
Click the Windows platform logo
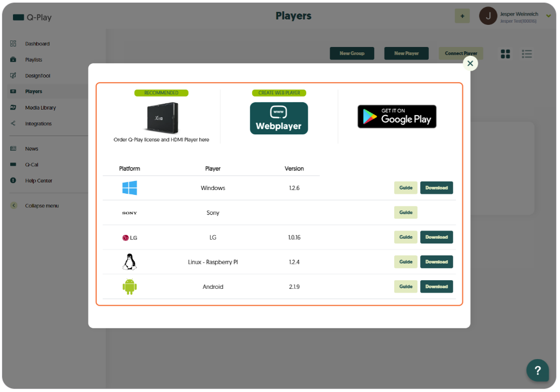pyautogui.click(x=130, y=188)
